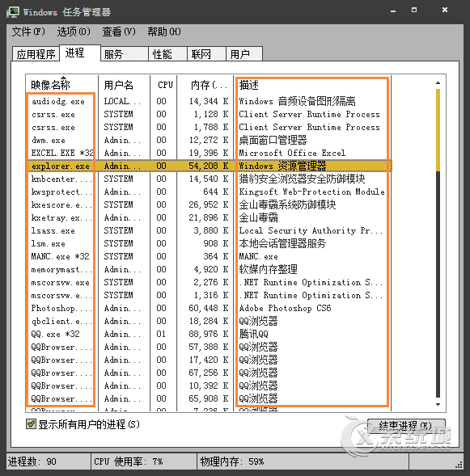Image resolution: width=470 pixels, height=476 pixels.
Task: Select the audiodg.exe process row
Action: click(x=209, y=101)
